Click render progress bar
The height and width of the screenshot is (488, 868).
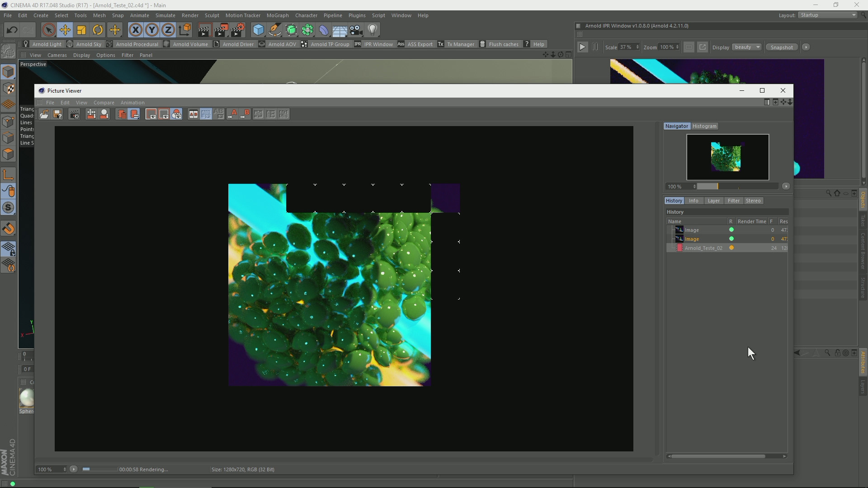coord(99,469)
